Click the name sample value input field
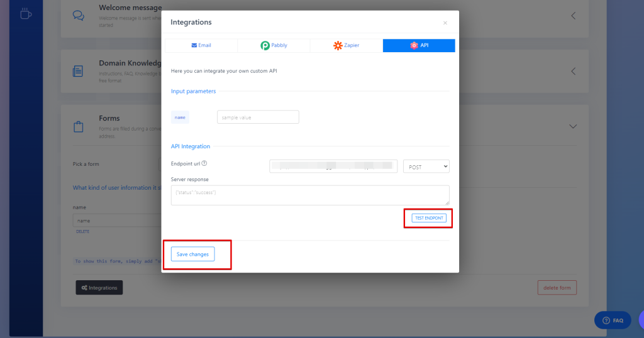The width and height of the screenshot is (644, 338). pyautogui.click(x=258, y=117)
